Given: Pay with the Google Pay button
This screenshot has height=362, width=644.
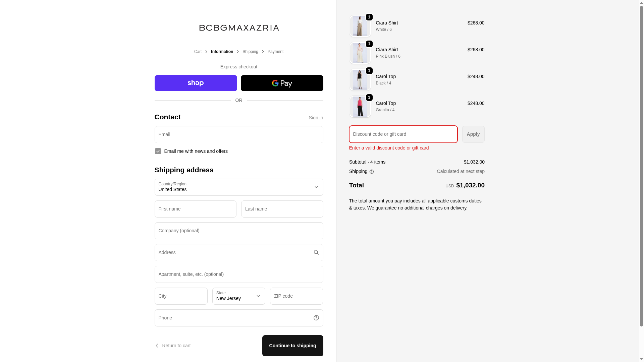Looking at the screenshot, I should point(282,83).
